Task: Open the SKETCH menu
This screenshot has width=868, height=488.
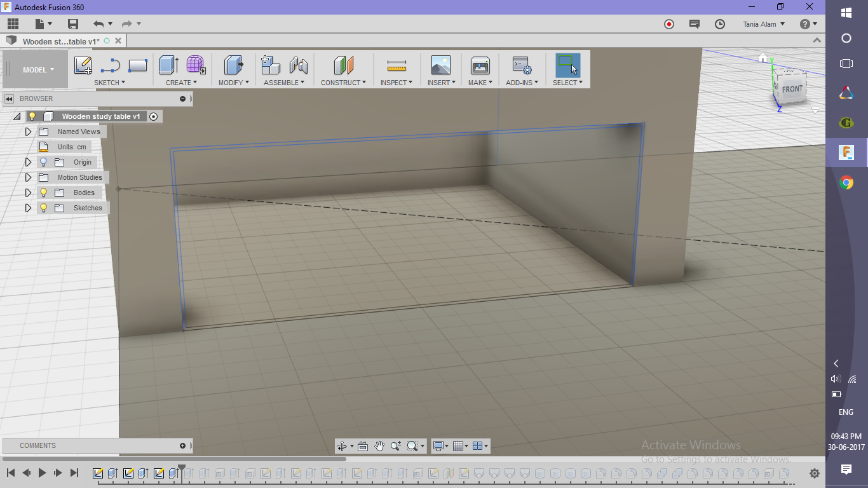Action: tap(109, 83)
